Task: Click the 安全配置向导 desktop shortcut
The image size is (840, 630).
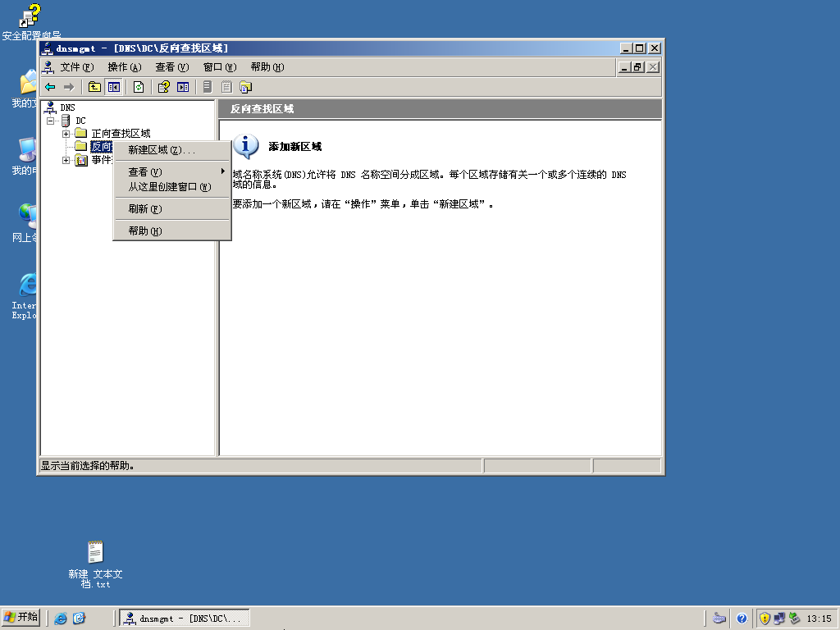Action: pyautogui.click(x=30, y=22)
